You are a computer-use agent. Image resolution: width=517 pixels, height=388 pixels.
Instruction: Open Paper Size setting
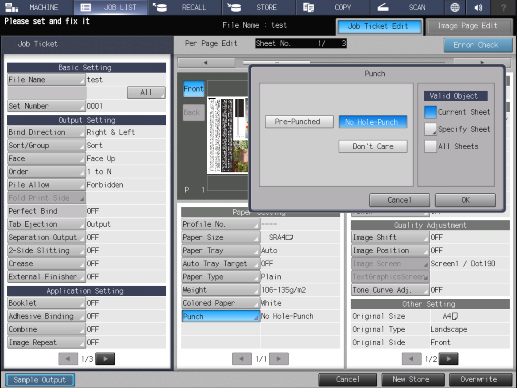point(220,237)
